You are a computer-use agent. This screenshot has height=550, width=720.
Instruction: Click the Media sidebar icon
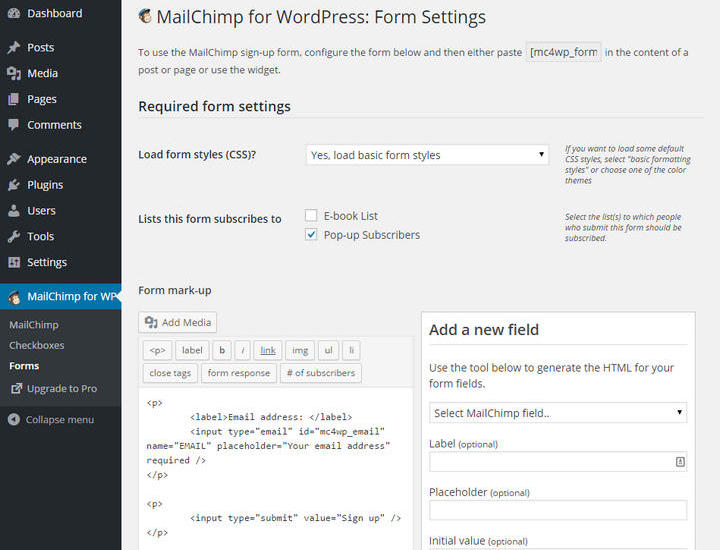pos(14,73)
